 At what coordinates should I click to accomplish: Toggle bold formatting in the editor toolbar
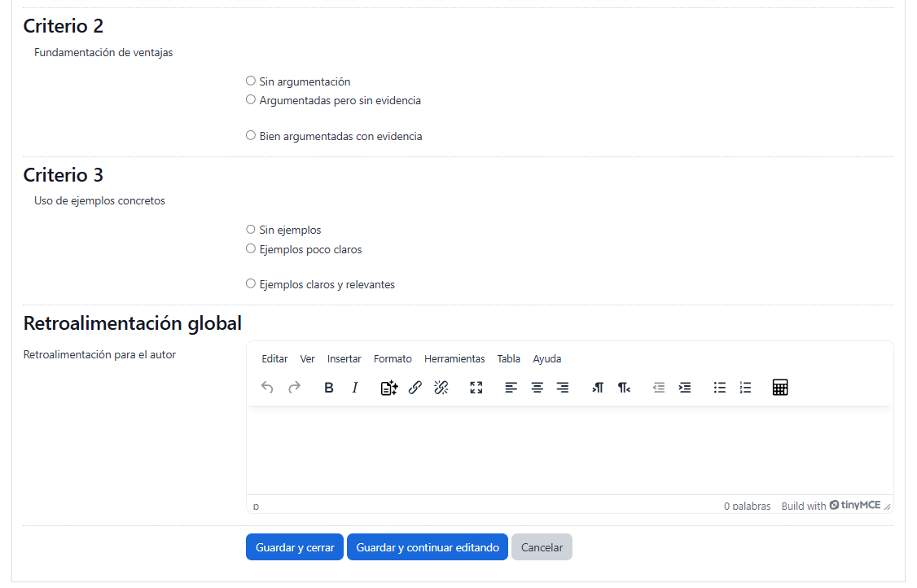329,388
